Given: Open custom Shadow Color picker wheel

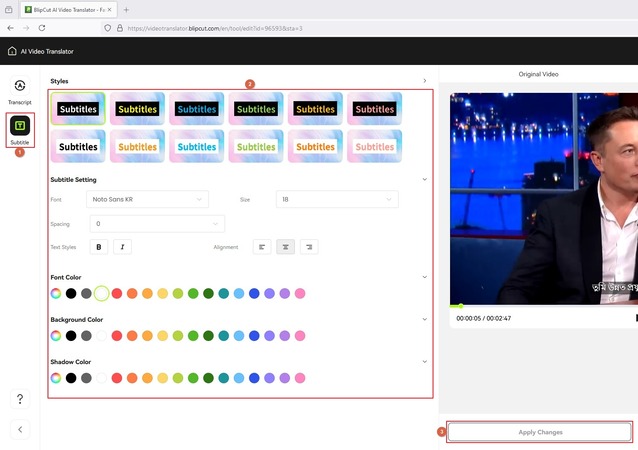Looking at the screenshot, I should pyautogui.click(x=56, y=378).
